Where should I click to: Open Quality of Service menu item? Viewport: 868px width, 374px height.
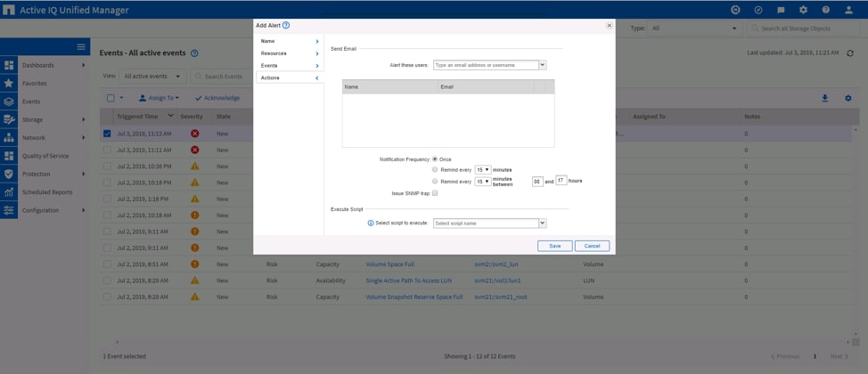(45, 156)
